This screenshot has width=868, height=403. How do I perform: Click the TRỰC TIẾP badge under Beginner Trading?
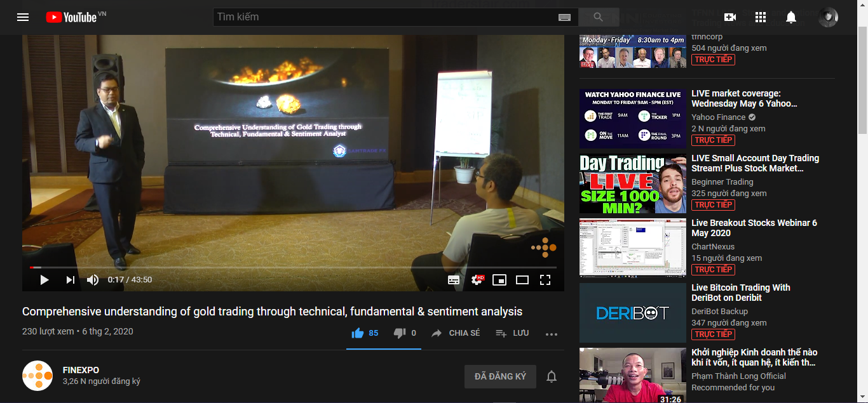tap(713, 205)
